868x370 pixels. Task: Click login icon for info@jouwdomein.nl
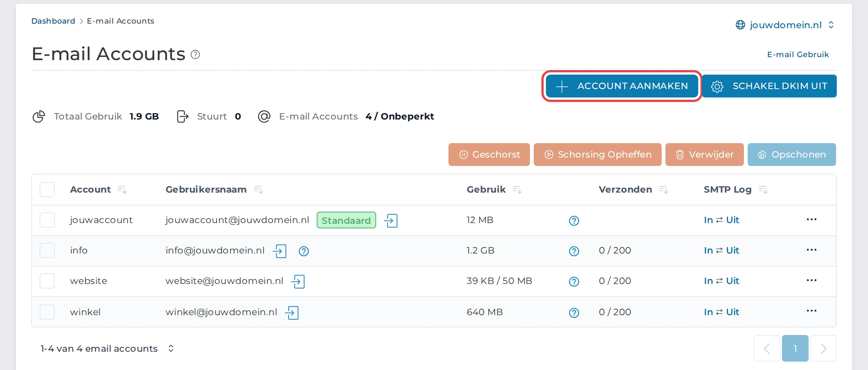(x=279, y=251)
